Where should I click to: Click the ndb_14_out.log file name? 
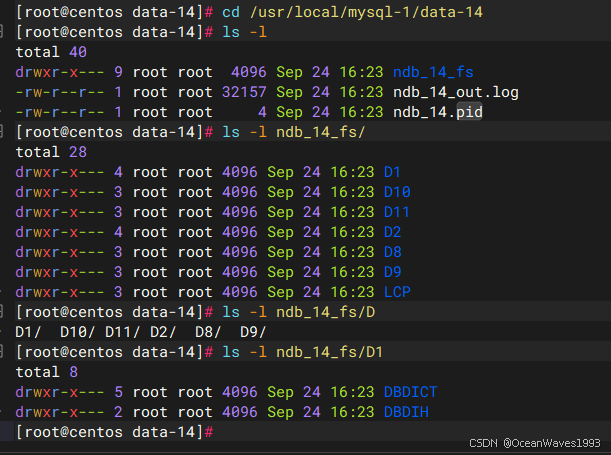[x=456, y=92]
